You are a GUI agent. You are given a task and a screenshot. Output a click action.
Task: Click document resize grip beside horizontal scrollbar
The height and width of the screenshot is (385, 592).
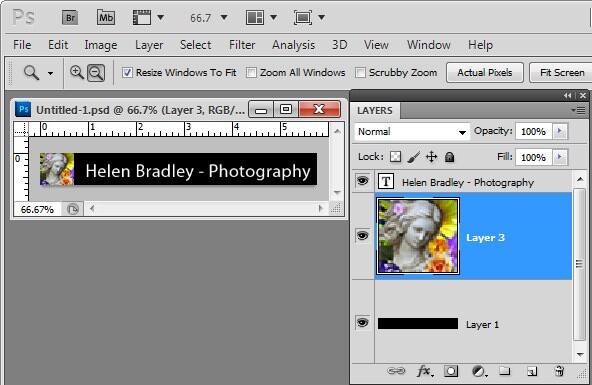click(x=336, y=208)
